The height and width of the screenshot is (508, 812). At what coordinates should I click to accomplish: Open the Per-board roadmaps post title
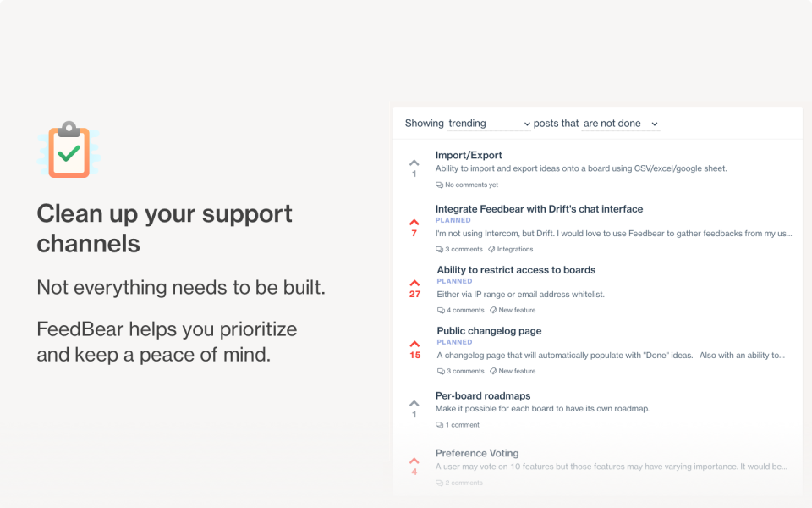coord(483,395)
